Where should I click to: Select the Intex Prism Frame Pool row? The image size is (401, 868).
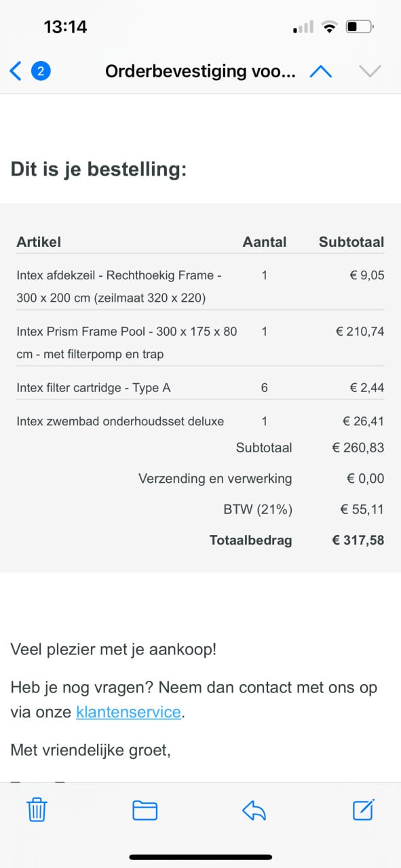pos(200,342)
